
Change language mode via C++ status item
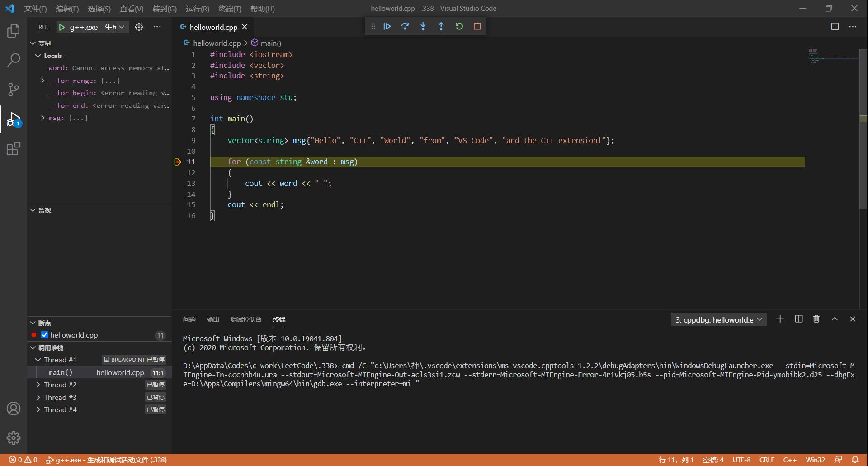click(790, 460)
